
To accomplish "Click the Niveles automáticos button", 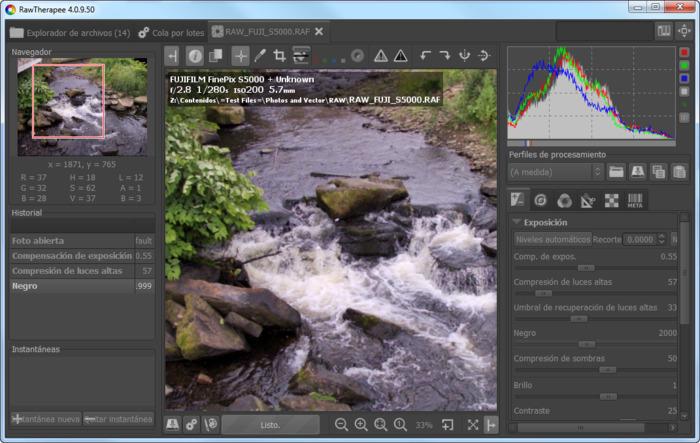I will (x=553, y=240).
